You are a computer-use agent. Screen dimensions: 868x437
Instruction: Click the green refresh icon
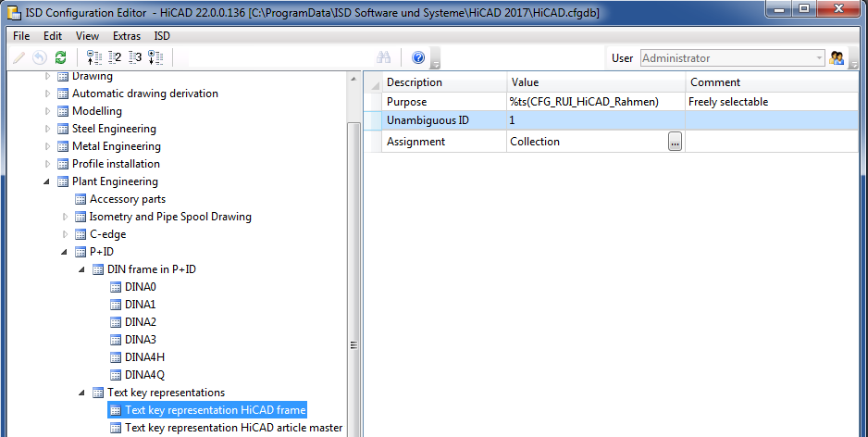point(60,57)
